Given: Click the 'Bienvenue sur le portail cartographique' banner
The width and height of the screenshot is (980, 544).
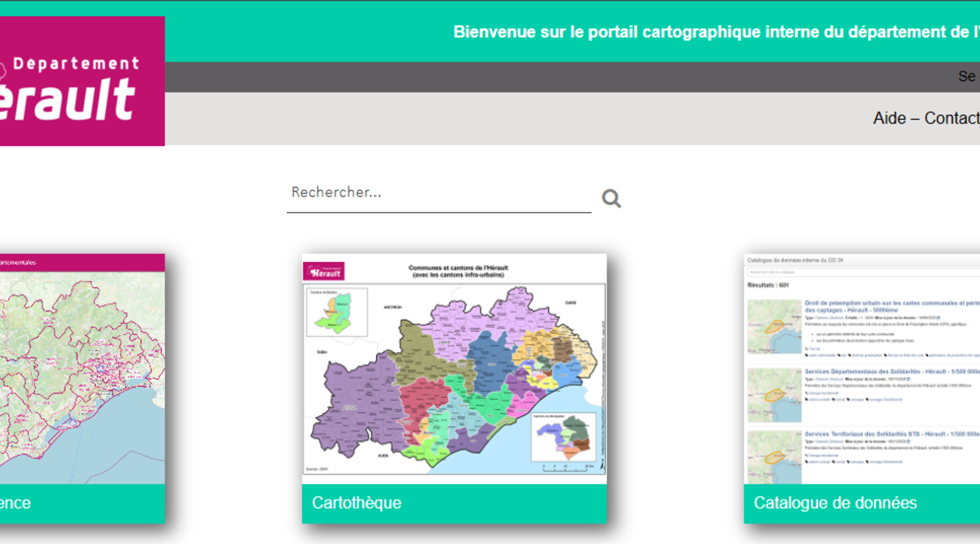Looking at the screenshot, I should (x=716, y=33).
